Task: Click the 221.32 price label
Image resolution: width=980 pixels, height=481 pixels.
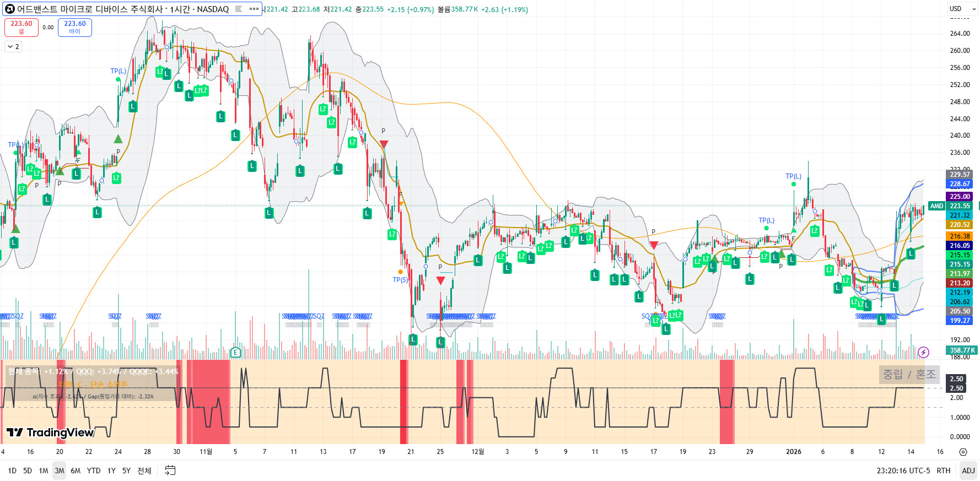Action: pos(960,215)
